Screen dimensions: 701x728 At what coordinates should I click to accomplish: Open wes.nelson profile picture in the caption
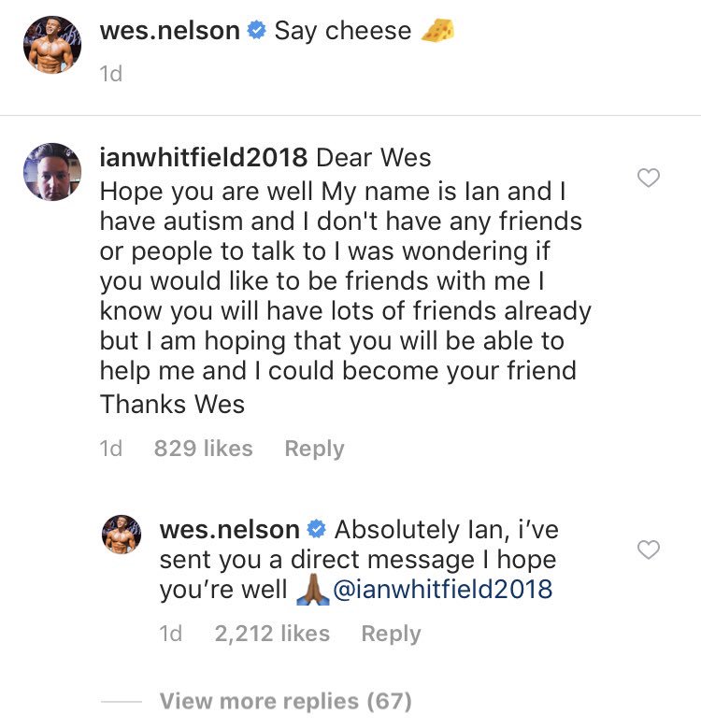click(52, 45)
